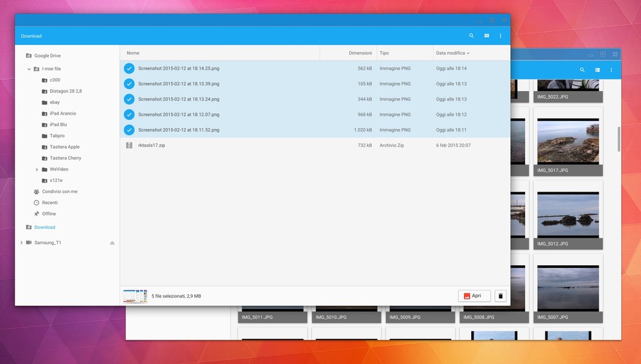Click the c300 shared folder icon
This screenshot has height=364, width=641.
click(45, 80)
